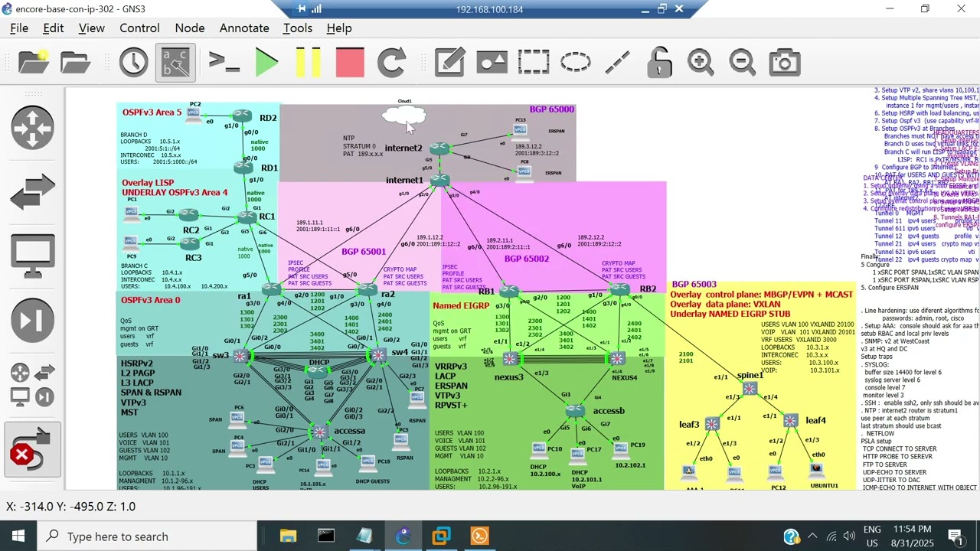Browse routers in the device dock

click(32, 127)
